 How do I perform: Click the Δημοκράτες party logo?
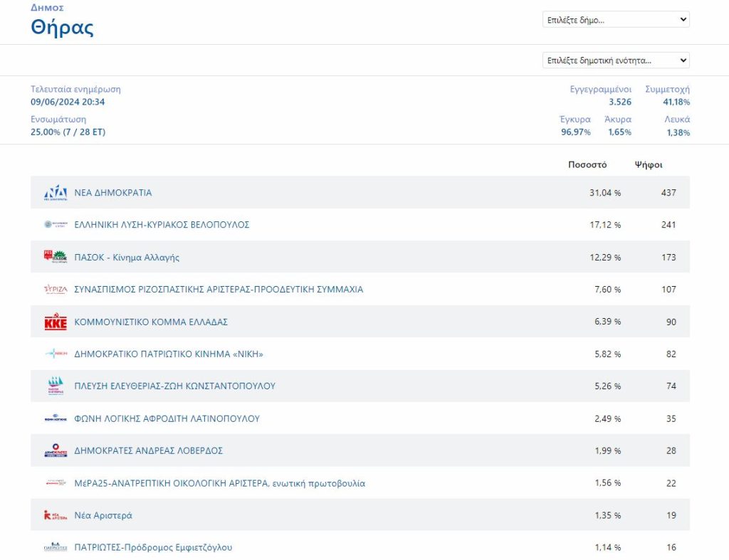tap(56, 450)
